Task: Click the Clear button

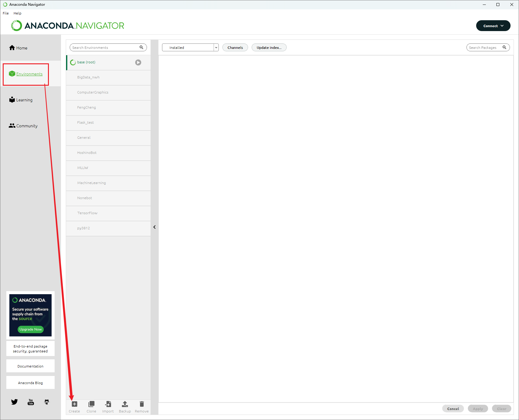Action: (x=502, y=409)
